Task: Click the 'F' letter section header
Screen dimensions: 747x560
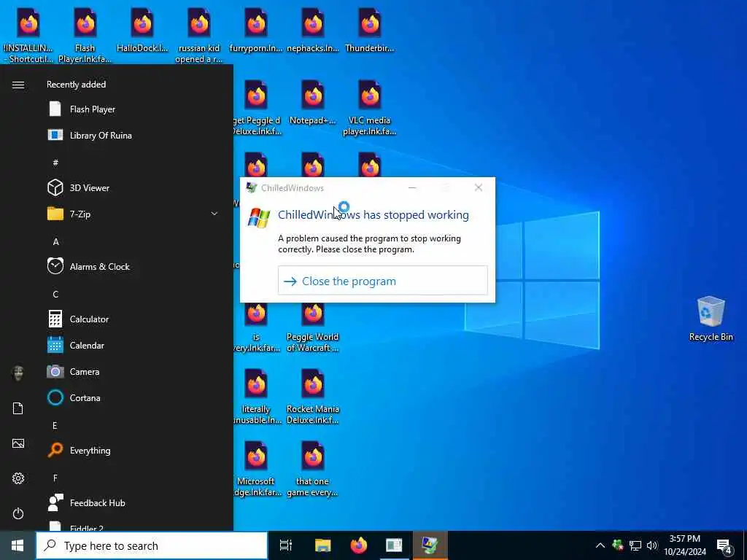Action: [x=55, y=478]
